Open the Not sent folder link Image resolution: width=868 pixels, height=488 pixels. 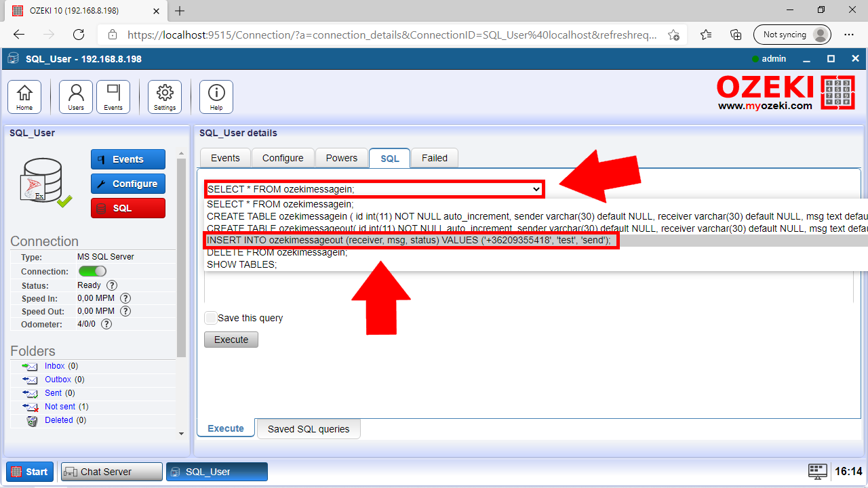click(60, 407)
